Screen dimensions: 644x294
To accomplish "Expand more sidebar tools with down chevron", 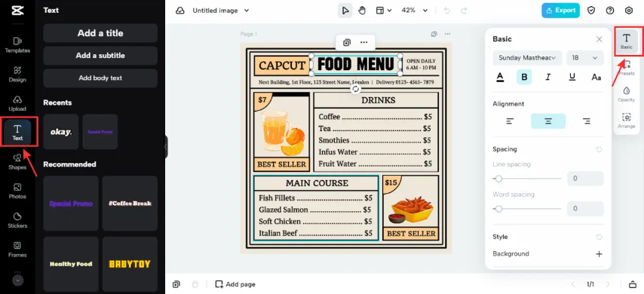I will pyautogui.click(x=17, y=280).
